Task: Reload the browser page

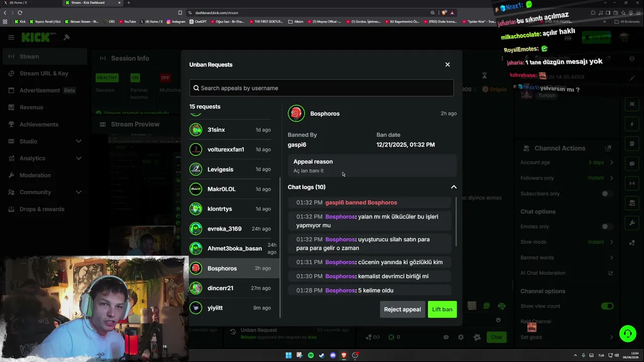Action: (20, 13)
